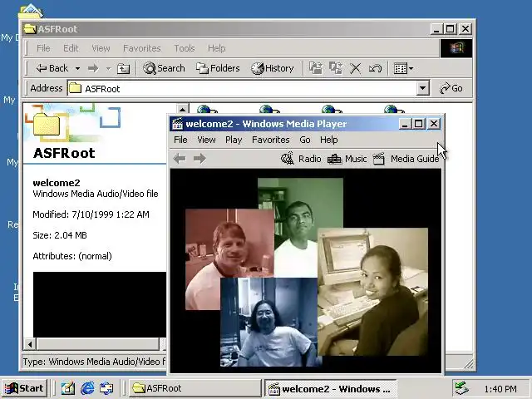Go up one folder level icon
This screenshot has width=532, height=399.
[123, 68]
